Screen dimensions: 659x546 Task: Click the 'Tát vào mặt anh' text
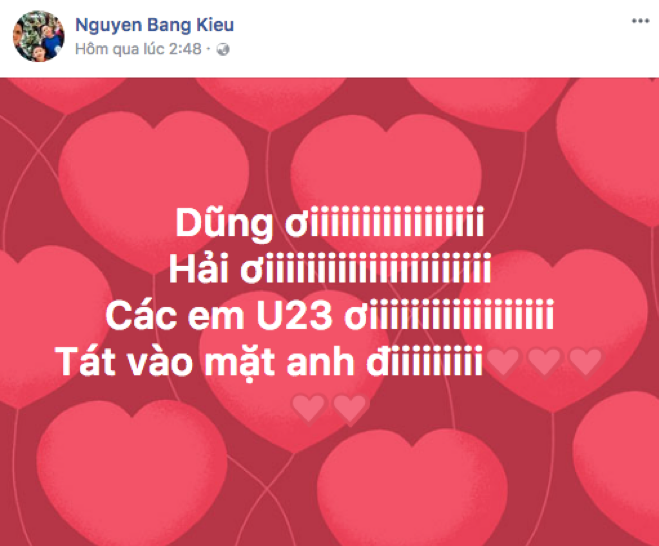205,362
